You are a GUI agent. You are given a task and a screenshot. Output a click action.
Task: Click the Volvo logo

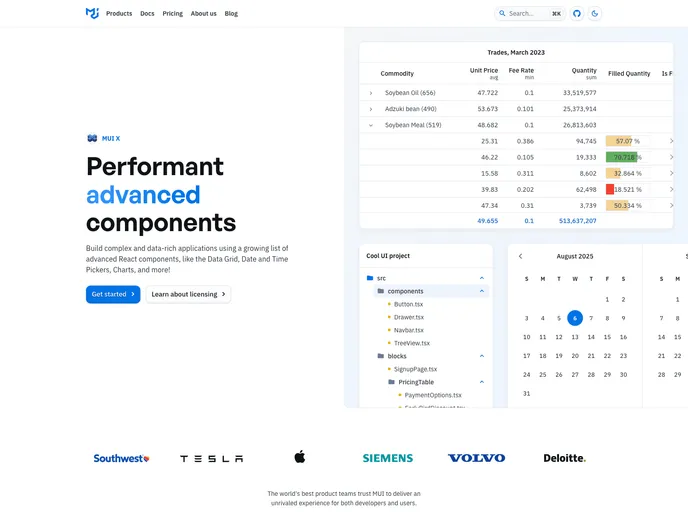[x=477, y=458]
